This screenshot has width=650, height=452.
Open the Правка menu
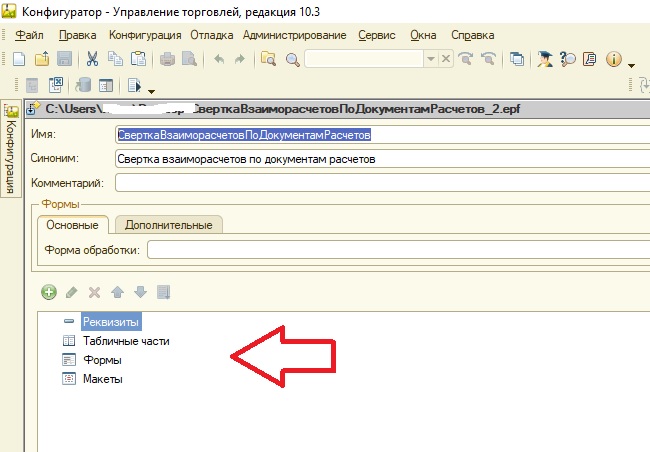point(78,35)
